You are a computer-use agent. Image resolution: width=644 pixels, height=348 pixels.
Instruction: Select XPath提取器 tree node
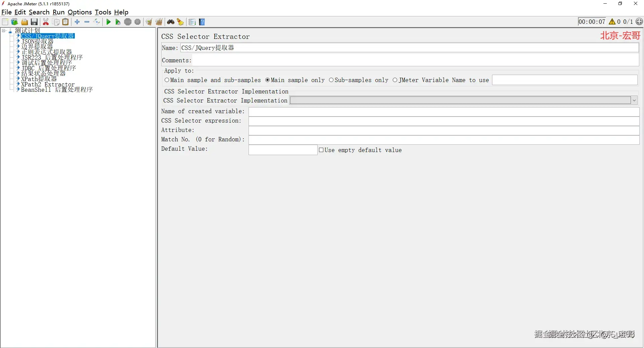tap(39, 79)
